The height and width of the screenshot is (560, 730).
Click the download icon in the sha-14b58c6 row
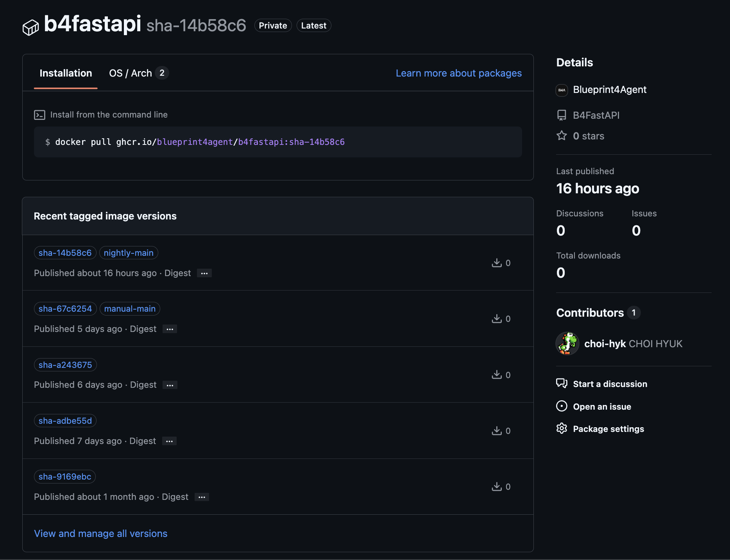pos(497,263)
